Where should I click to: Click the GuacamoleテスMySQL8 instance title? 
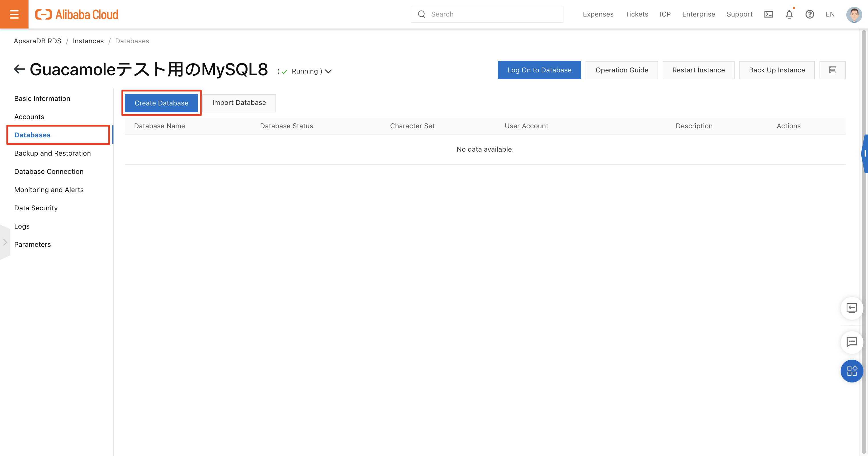149,69
